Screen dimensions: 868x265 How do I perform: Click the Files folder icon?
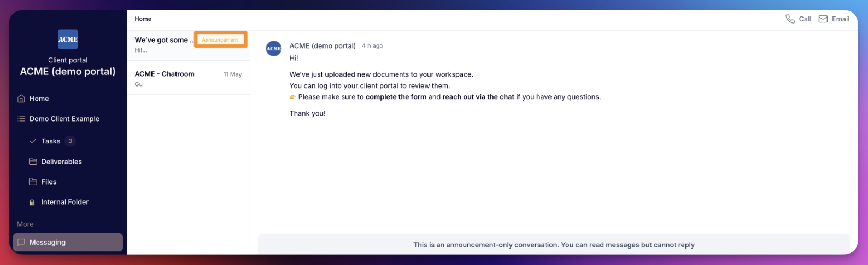click(x=33, y=182)
